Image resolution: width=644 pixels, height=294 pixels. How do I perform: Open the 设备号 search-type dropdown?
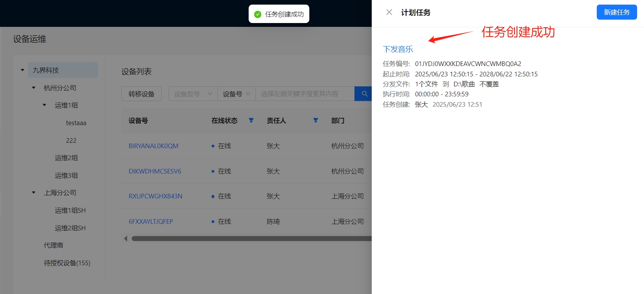pyautogui.click(x=237, y=94)
